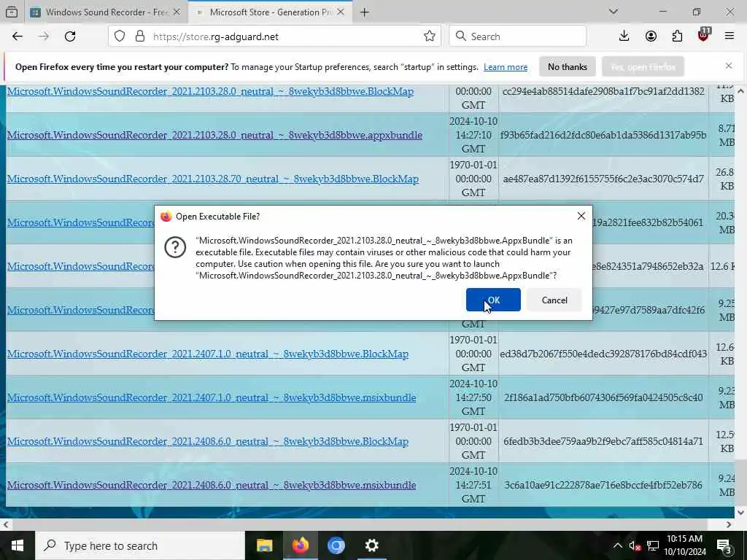Open the 2021.2408.6.0 BlockMap link
Image resolution: width=747 pixels, height=560 pixels.
pos(208,441)
